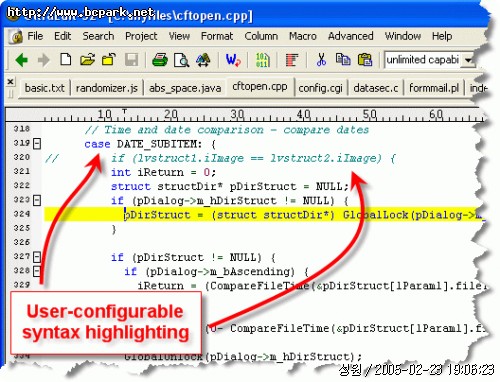
Task: Cut selection with scissors icon
Action: click(x=321, y=60)
